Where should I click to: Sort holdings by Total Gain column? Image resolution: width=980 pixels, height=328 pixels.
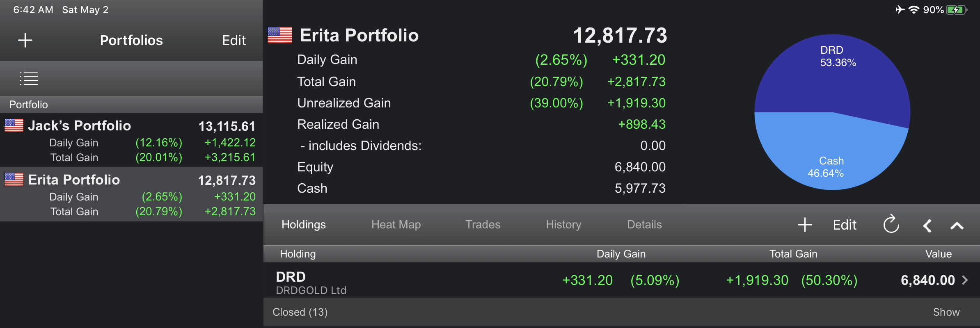[793, 254]
